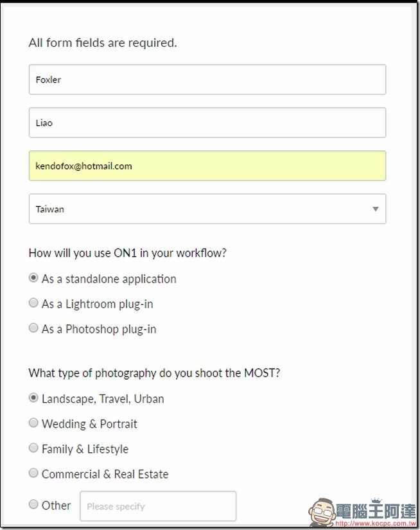Image resolution: width=420 pixels, height=530 pixels.
Task: Click the Commercial & Real Estate label text
Action: pyautogui.click(x=105, y=474)
